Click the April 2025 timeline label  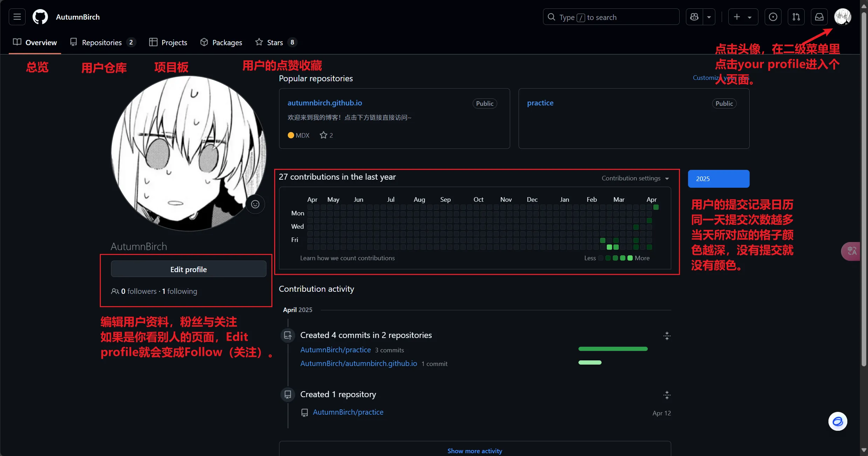298,310
